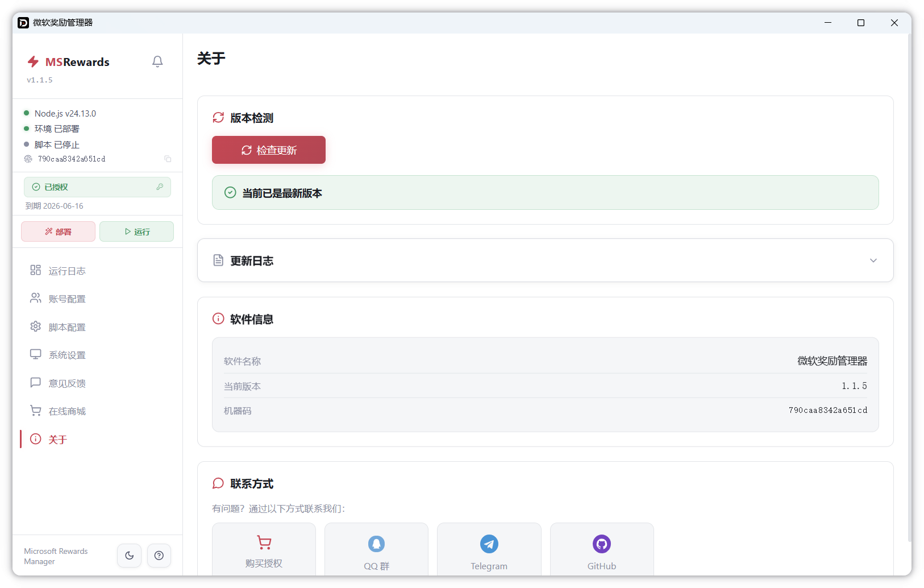The image size is (924, 588).
Task: Click the 购买授权 cart card
Action: click(x=264, y=549)
